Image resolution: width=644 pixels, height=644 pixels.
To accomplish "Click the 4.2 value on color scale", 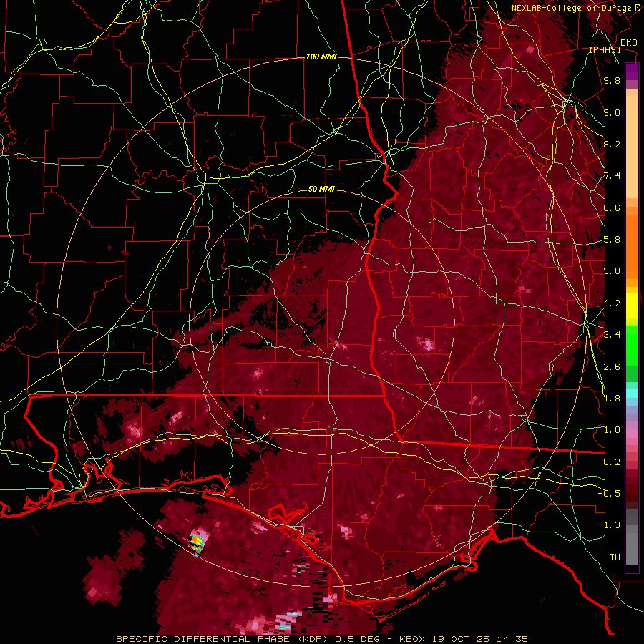I will pos(612,303).
